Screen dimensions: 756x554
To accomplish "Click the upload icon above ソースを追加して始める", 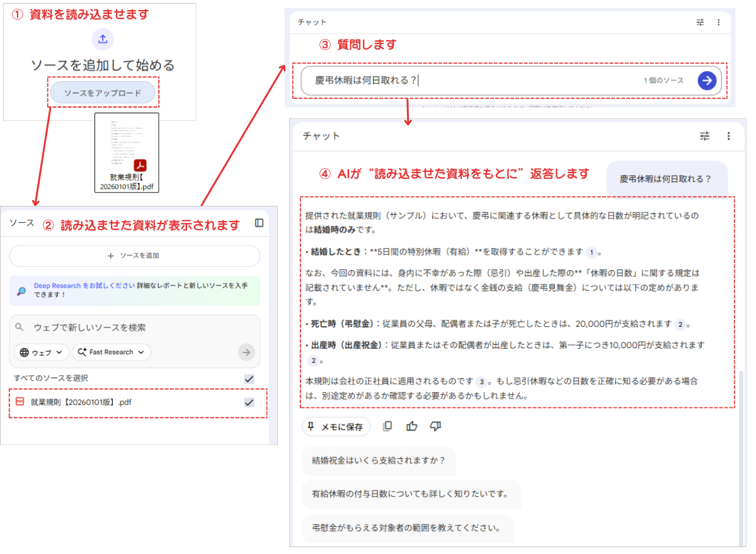I will click(x=103, y=39).
